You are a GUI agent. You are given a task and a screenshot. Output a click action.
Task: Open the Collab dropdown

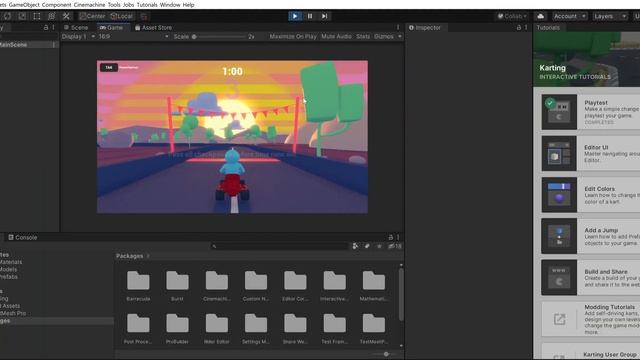pyautogui.click(x=512, y=16)
